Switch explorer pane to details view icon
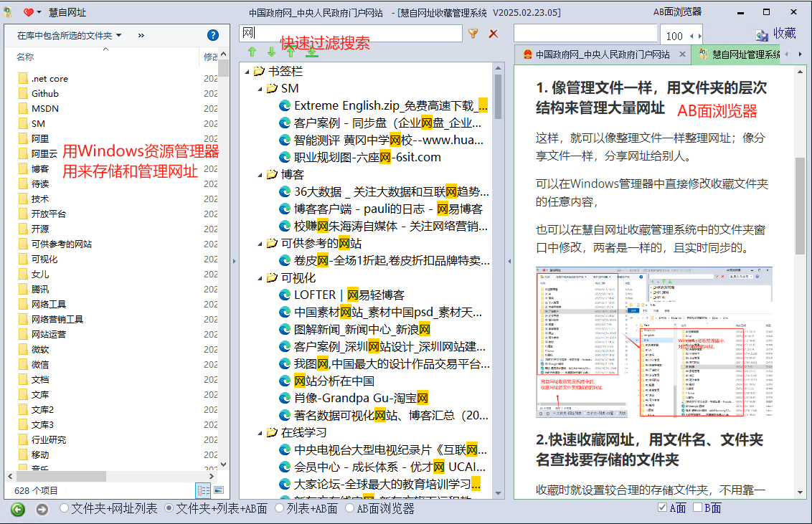Image resolution: width=812 pixels, height=524 pixels. click(x=203, y=490)
